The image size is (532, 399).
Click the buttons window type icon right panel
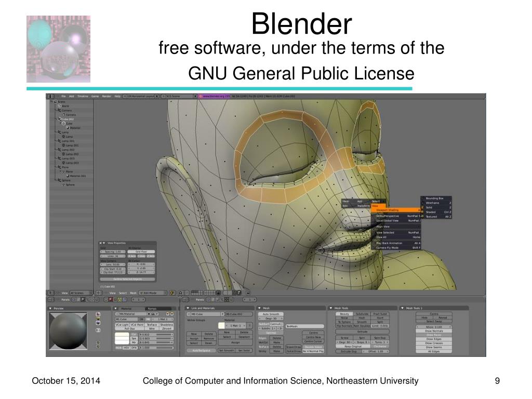pos(185,300)
